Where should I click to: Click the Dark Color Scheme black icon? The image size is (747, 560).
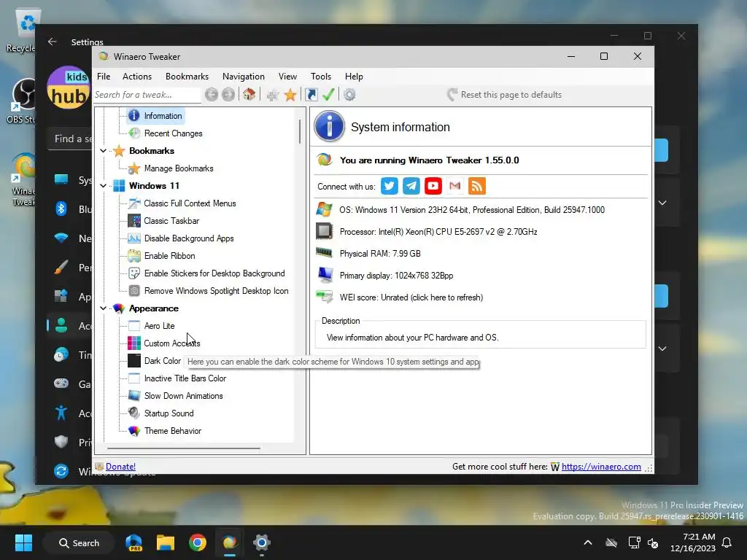coord(134,361)
